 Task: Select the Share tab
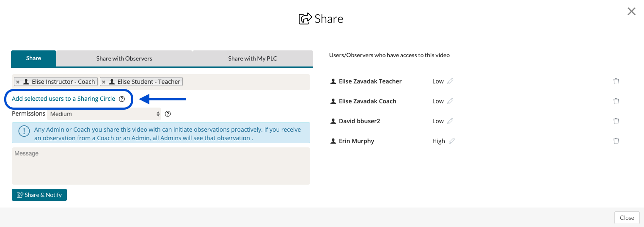pos(33,58)
